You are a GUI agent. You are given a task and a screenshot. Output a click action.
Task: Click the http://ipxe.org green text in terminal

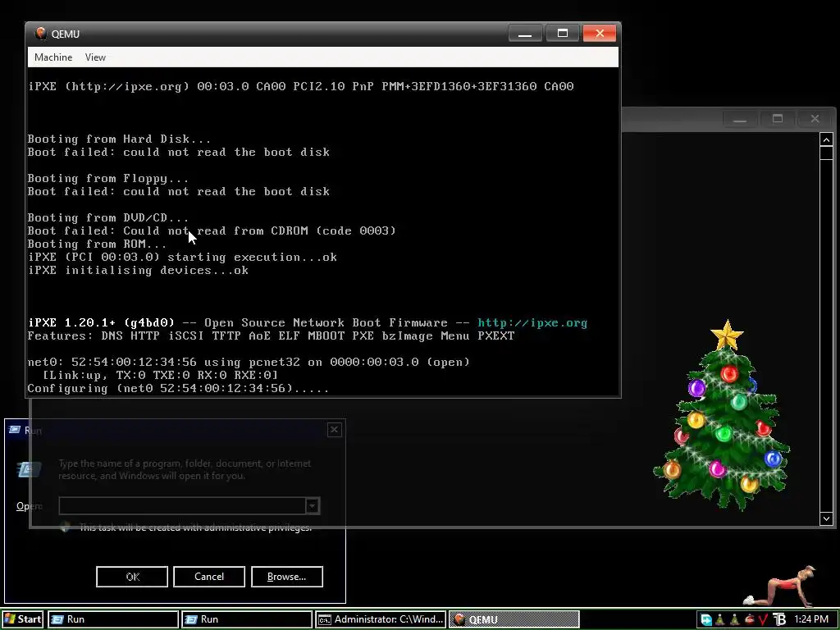click(532, 323)
